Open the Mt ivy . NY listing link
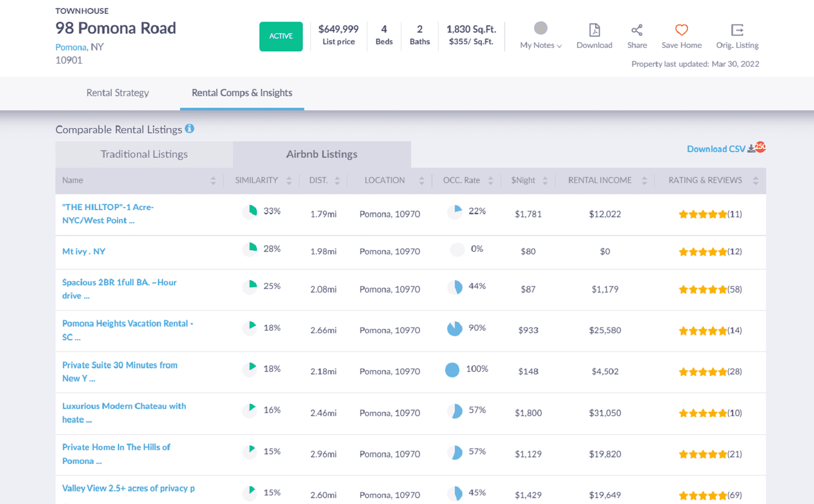The height and width of the screenshot is (504, 814). tap(83, 251)
